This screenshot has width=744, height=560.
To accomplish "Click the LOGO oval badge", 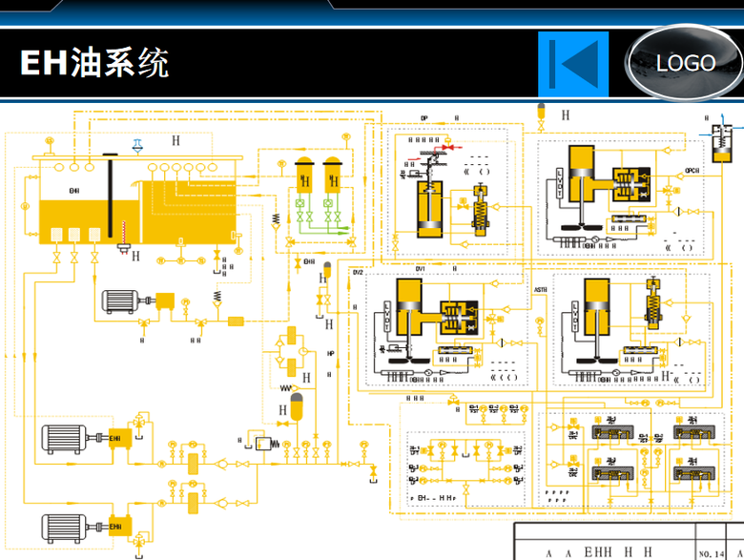I will pos(685,63).
